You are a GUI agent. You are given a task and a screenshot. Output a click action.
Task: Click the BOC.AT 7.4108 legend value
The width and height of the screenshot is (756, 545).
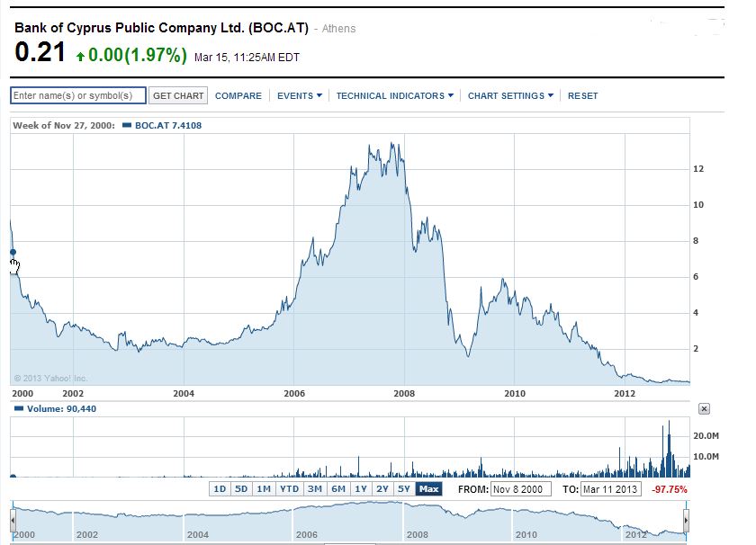point(168,125)
